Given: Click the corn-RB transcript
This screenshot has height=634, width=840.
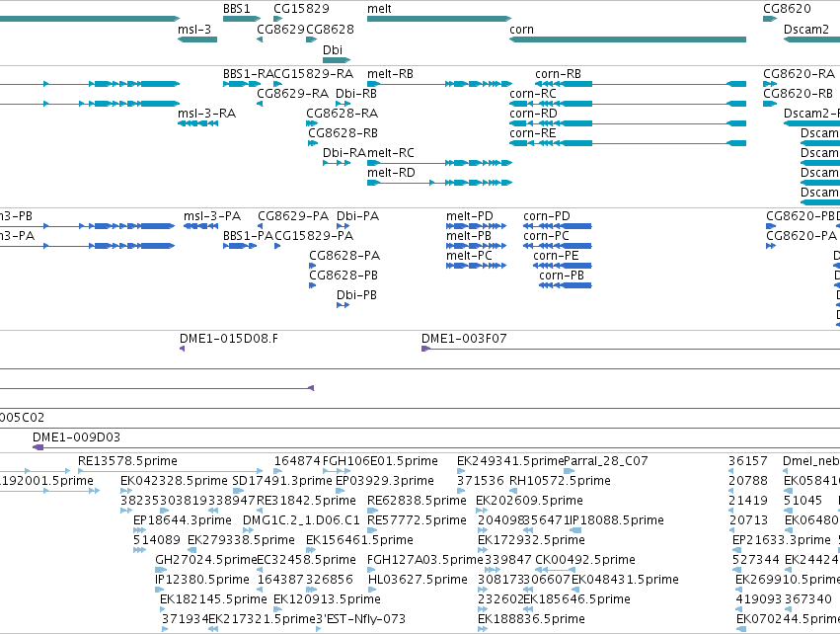Looking at the screenshot, I should pyautogui.click(x=641, y=84).
